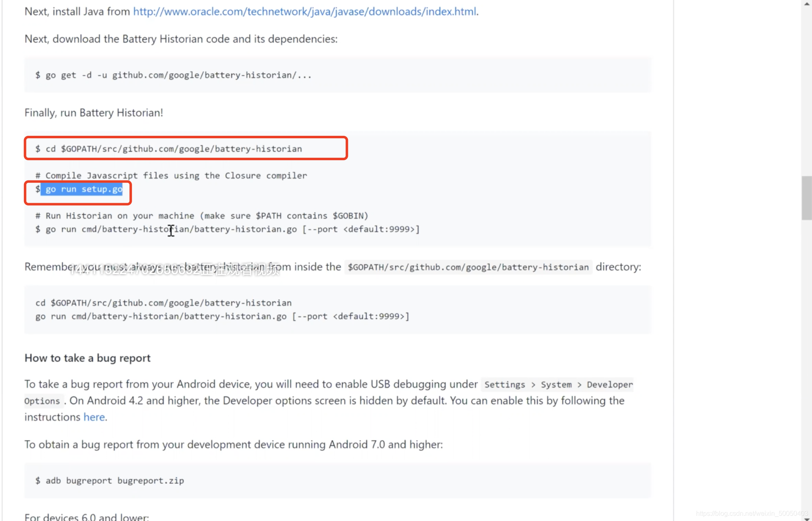
Task: Click the highlighted 'go run setup.go' text
Action: click(x=84, y=189)
